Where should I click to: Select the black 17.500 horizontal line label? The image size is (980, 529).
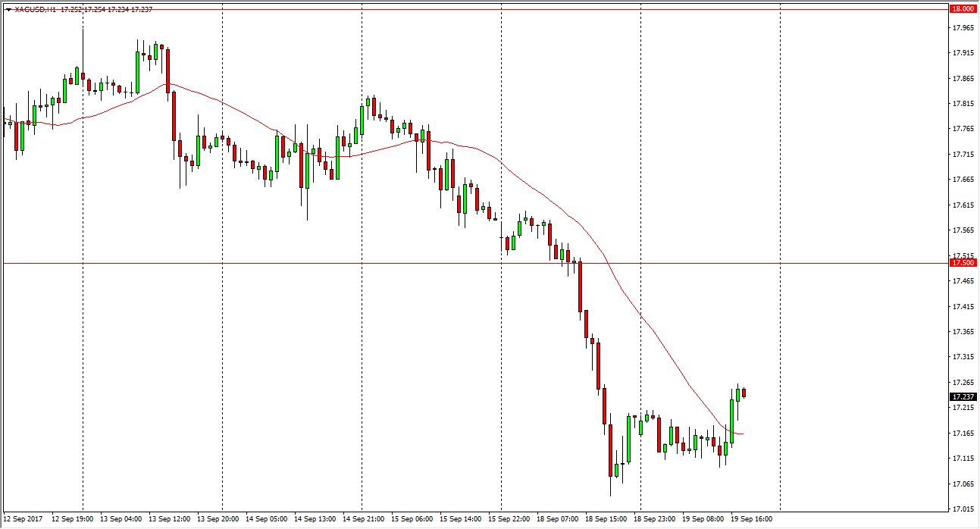point(963,263)
